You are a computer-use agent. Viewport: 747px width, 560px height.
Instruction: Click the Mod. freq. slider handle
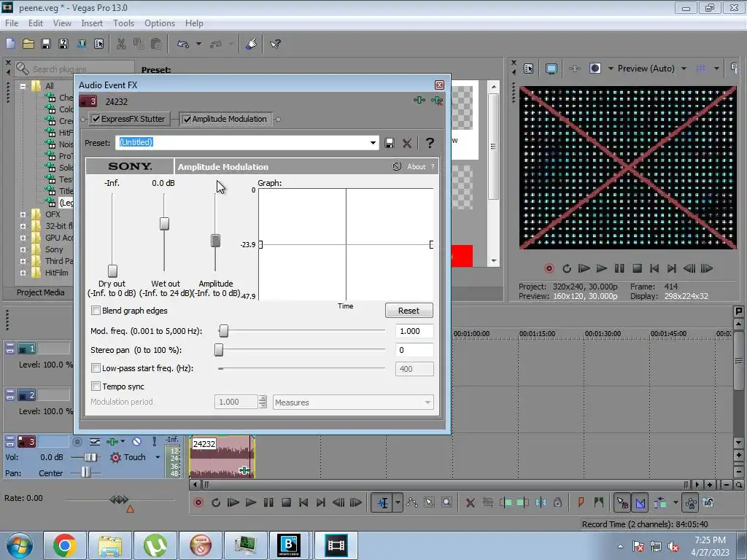coord(223,331)
